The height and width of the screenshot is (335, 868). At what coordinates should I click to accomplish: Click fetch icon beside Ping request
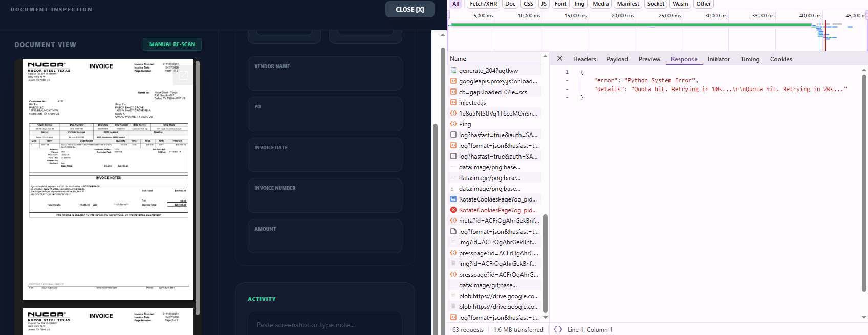453,124
